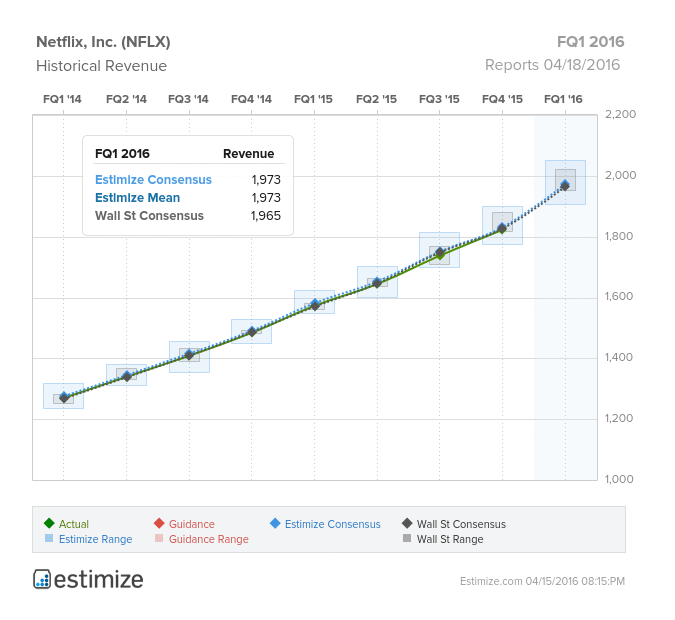675x620 pixels.
Task: Click the Wall St Range legend label
Action: [x=450, y=539]
